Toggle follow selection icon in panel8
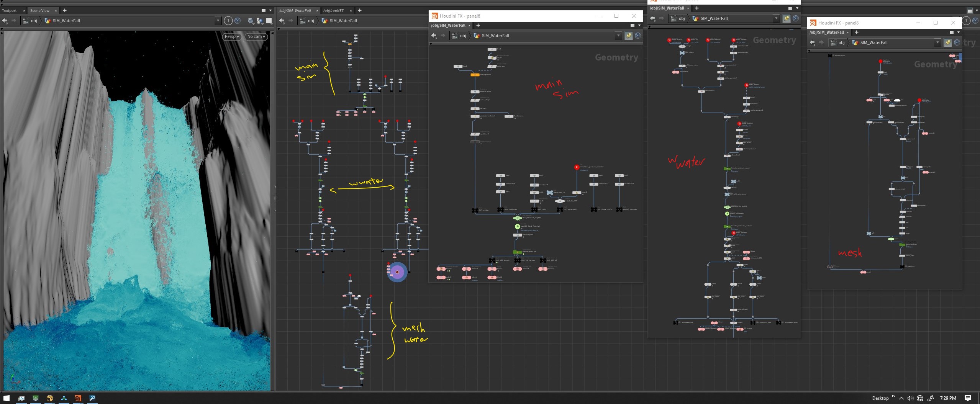 pyautogui.click(x=947, y=43)
